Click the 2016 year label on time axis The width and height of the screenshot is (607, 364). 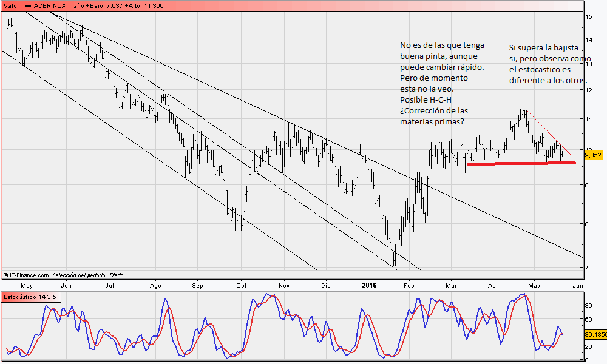(x=369, y=285)
